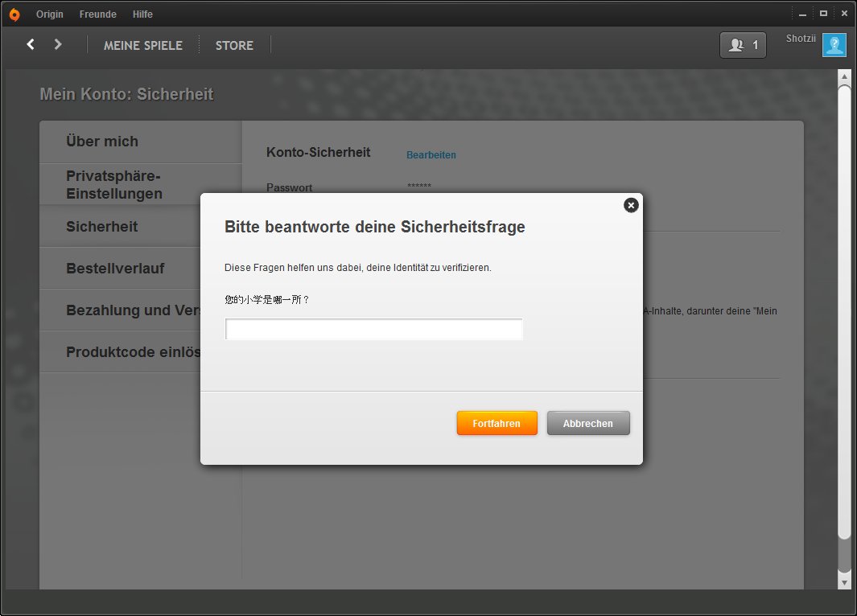Select Bestellverlauf in the sidebar

coord(115,269)
